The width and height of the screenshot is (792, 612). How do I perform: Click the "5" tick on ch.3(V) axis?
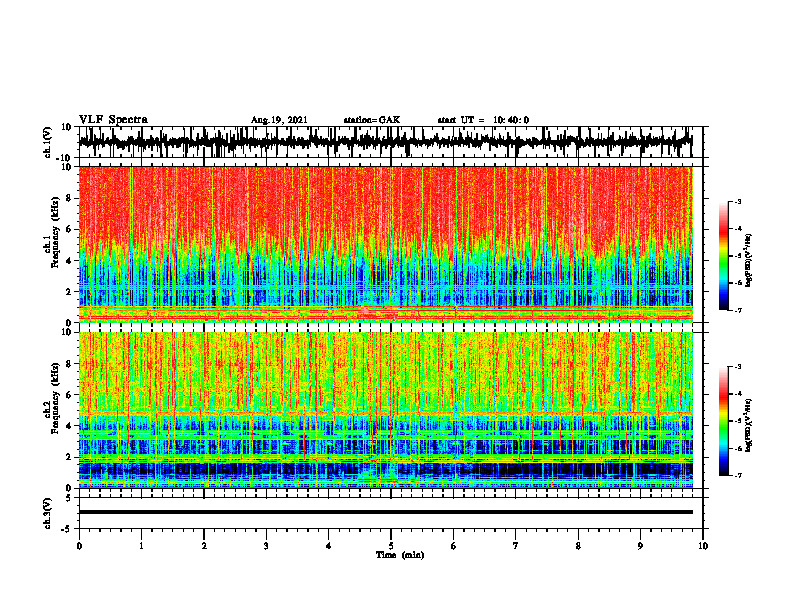[x=69, y=498]
